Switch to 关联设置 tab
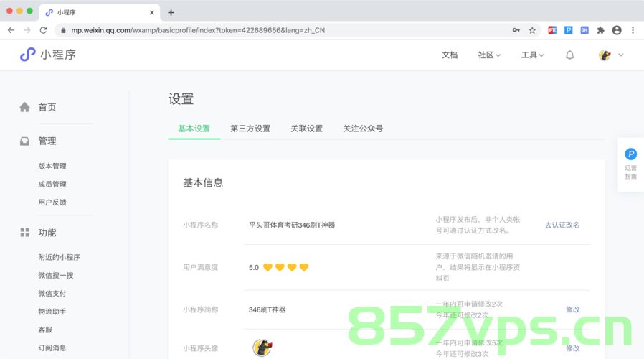 [x=306, y=129]
